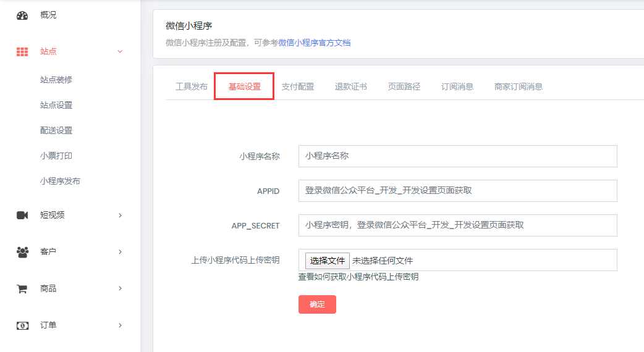Click the 未选择任何文件 status text
The image size is (644, 352).
tap(383, 261)
